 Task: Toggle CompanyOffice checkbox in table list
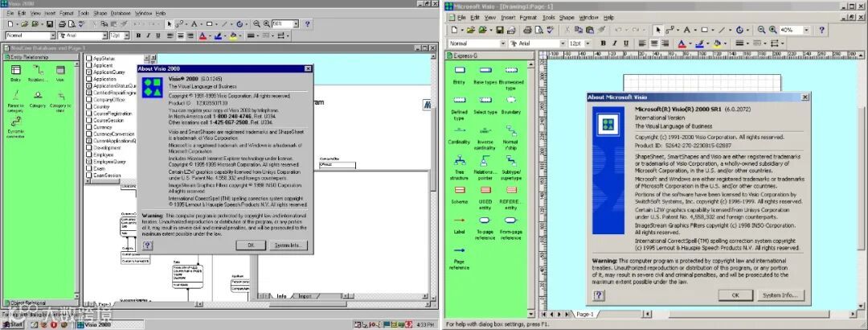coord(88,100)
